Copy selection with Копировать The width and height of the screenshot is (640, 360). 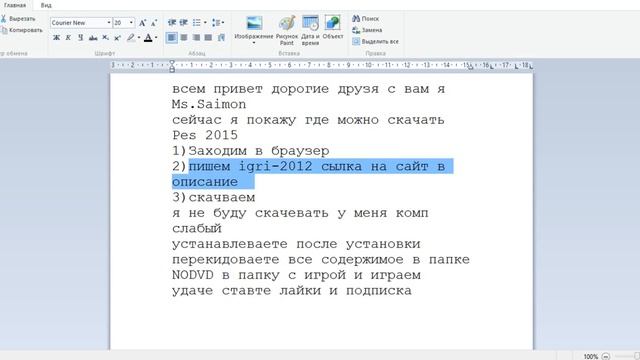point(22,30)
